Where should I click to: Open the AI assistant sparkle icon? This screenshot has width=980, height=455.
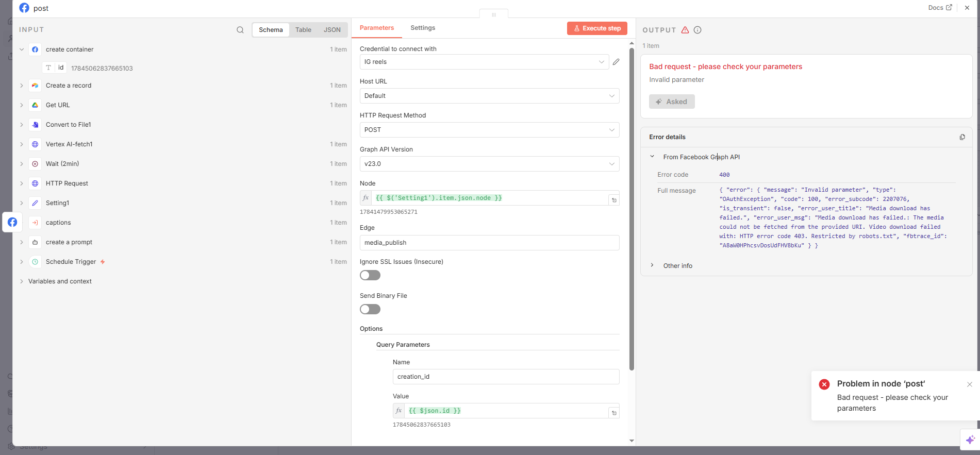click(970, 440)
